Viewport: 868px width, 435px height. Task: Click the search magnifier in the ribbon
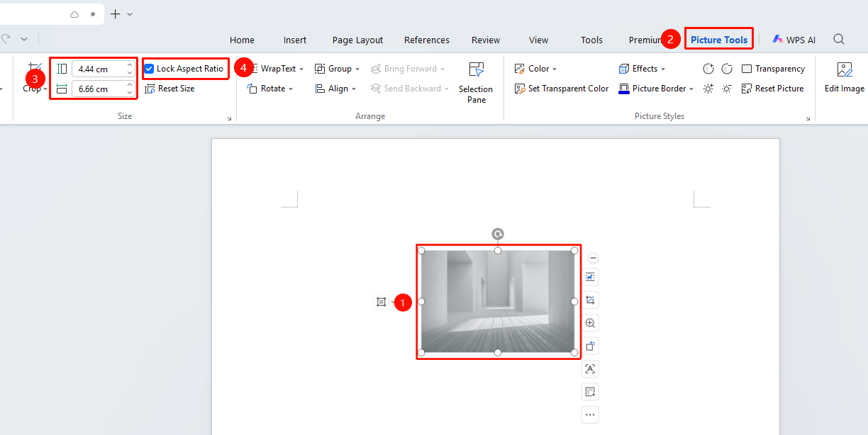[x=839, y=40]
